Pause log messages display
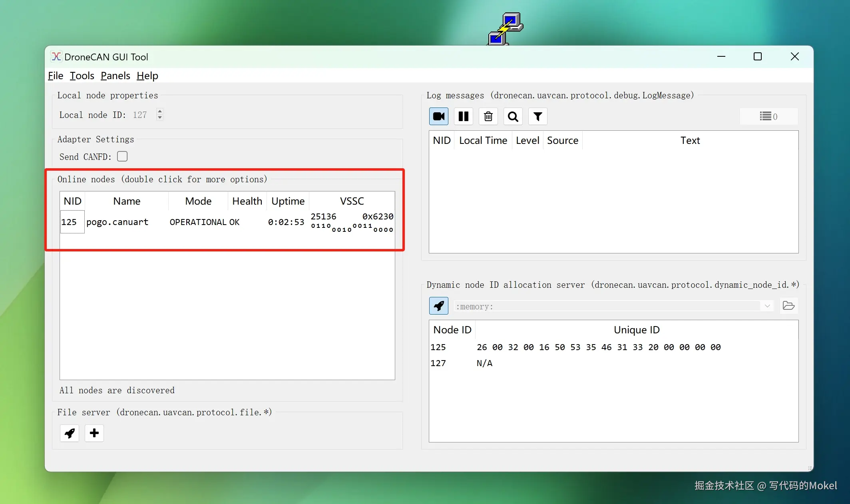 (x=463, y=116)
